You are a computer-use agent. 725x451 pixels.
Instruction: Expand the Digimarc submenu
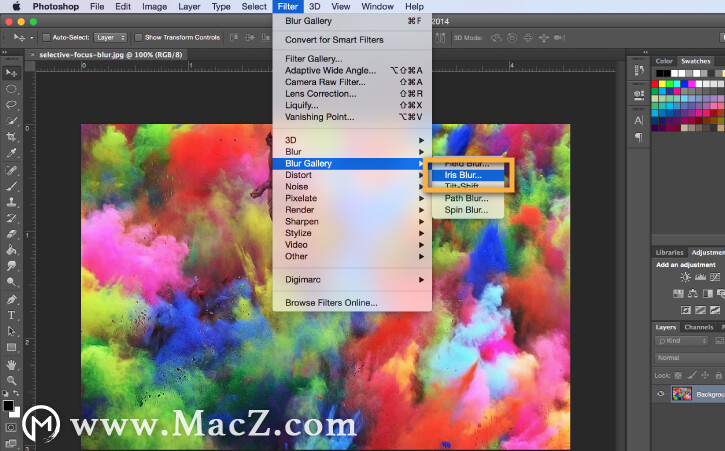click(x=352, y=279)
